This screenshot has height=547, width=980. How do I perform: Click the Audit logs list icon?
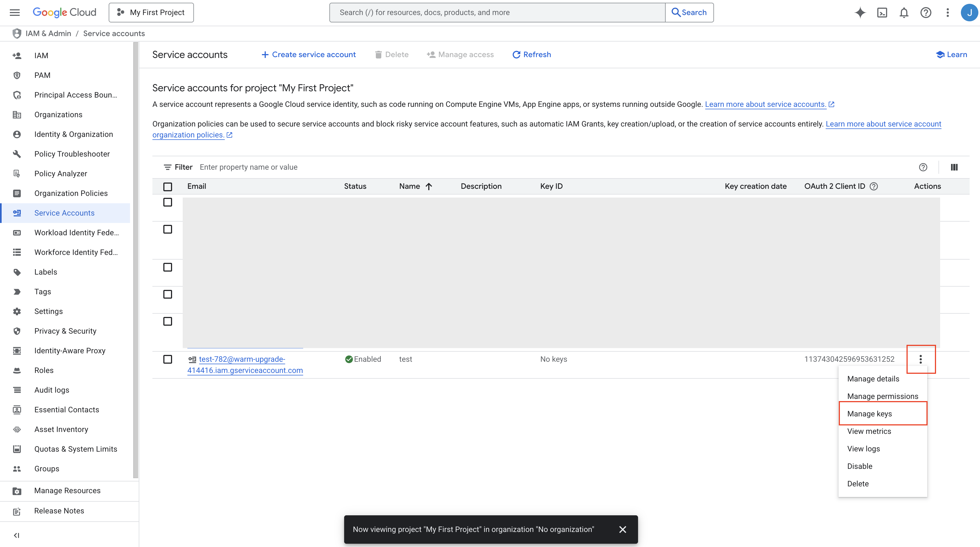17,390
